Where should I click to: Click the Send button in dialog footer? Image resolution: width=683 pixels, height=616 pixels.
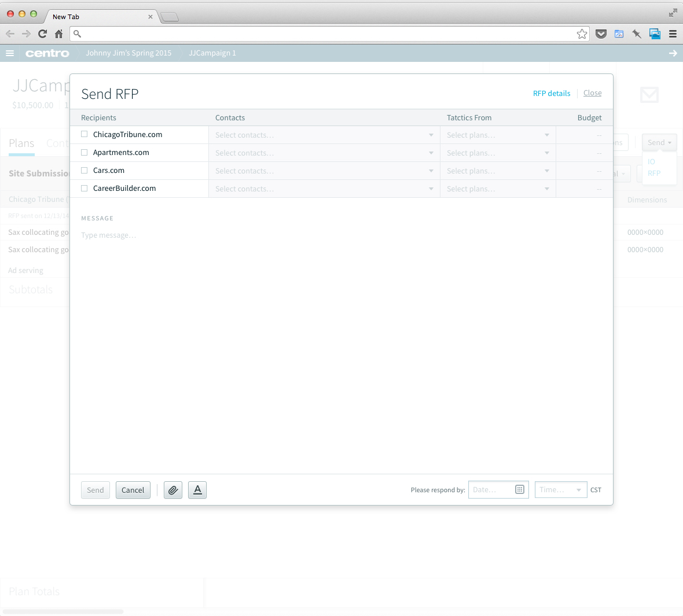pyautogui.click(x=96, y=490)
